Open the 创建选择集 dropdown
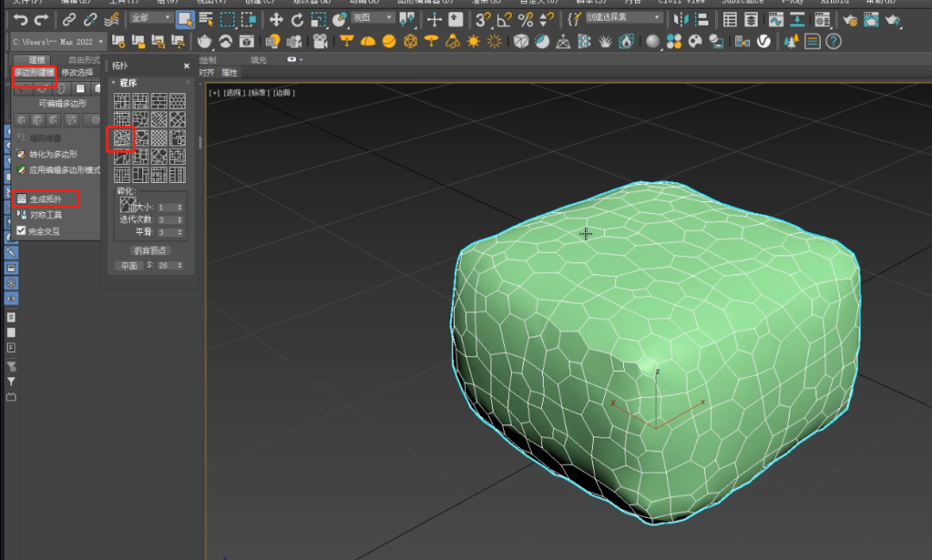Viewport: 932px width, 560px height. pyautogui.click(x=626, y=18)
